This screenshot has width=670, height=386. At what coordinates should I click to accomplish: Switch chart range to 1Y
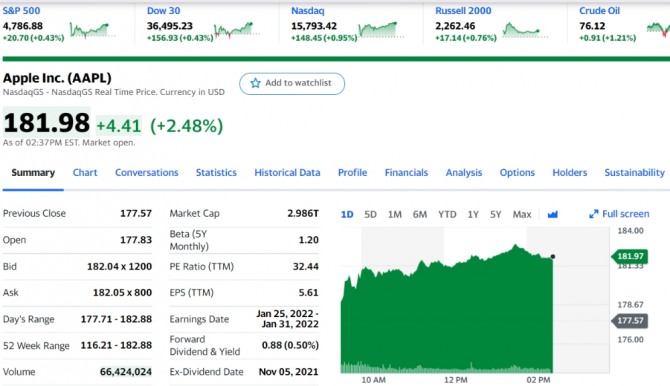click(x=473, y=214)
